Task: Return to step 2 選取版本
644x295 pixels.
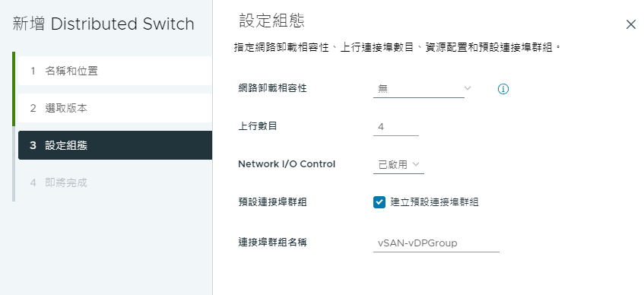Action: (x=115, y=109)
